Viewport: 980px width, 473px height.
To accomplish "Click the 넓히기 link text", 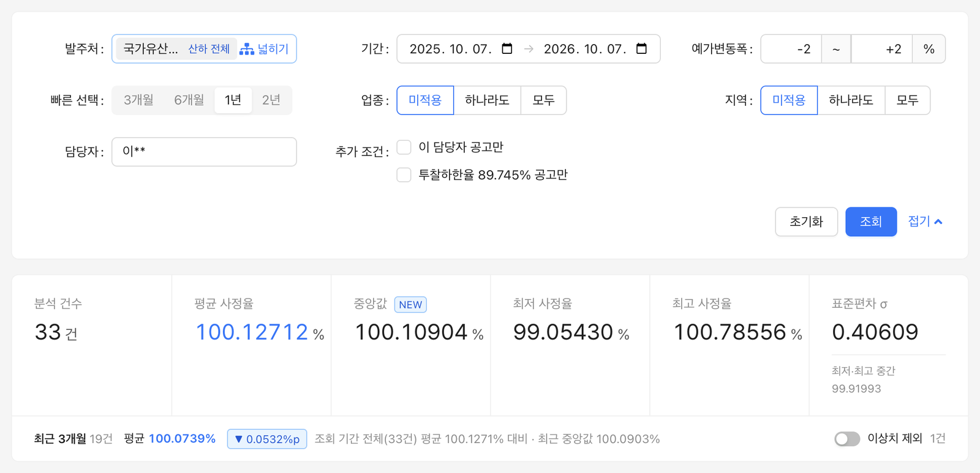I will click(273, 49).
